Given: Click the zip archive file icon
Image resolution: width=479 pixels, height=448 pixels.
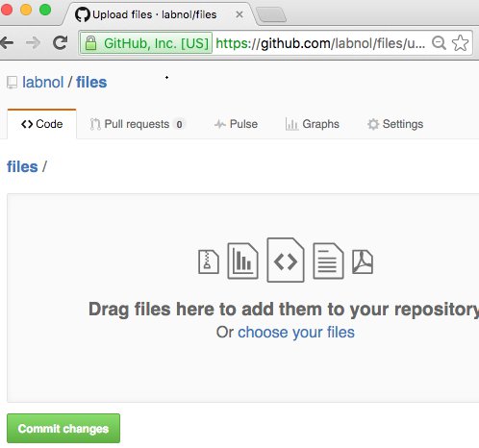Looking at the screenshot, I should coord(209,261).
